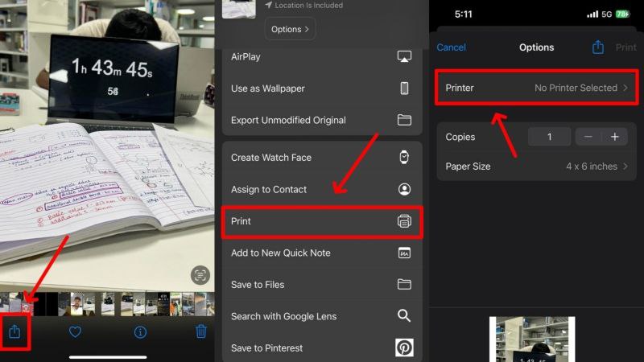Tap the main photo of notebook and laptop
The height and width of the screenshot is (362, 644).
[107, 144]
